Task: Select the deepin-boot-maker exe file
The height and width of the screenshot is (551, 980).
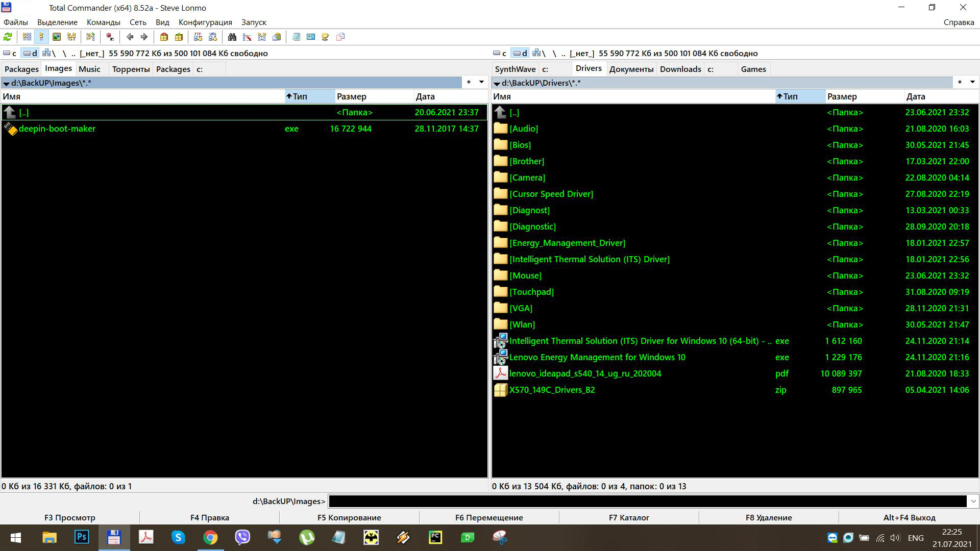Action: [x=57, y=128]
